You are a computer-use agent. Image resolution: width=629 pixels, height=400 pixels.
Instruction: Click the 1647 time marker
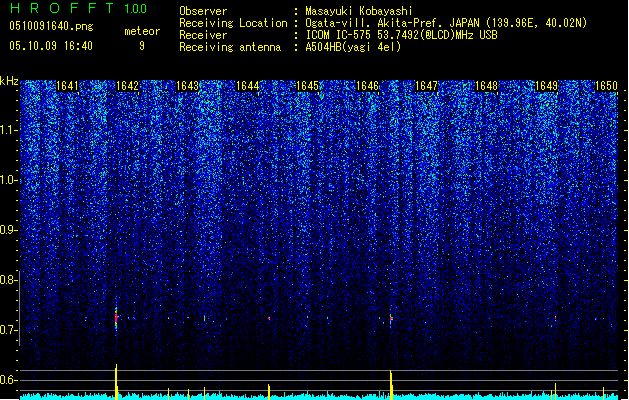[426, 86]
